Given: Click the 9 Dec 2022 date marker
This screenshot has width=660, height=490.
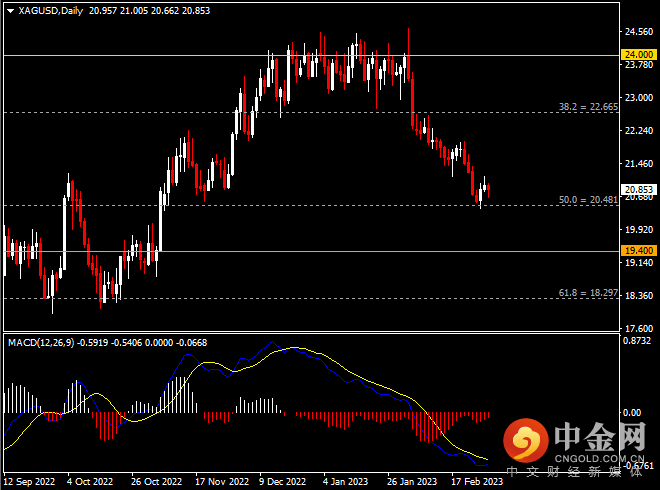Looking at the screenshot, I should (x=281, y=479).
